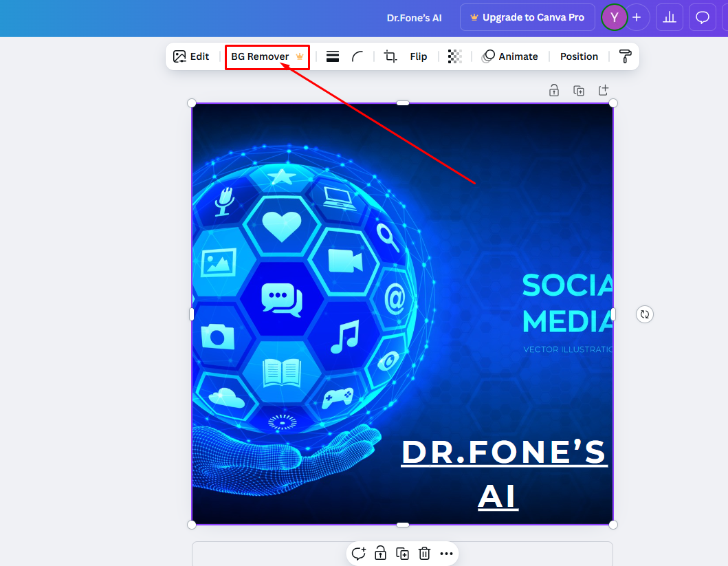728x566 pixels.
Task: Lock the page using top padlock icon
Action: [554, 90]
